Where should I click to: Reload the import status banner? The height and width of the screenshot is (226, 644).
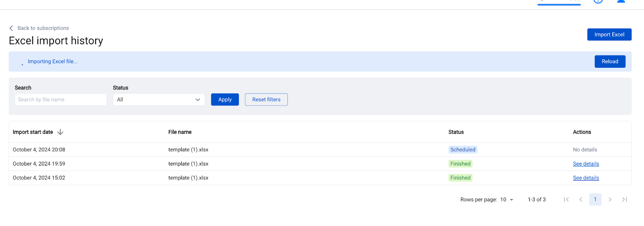tap(610, 62)
